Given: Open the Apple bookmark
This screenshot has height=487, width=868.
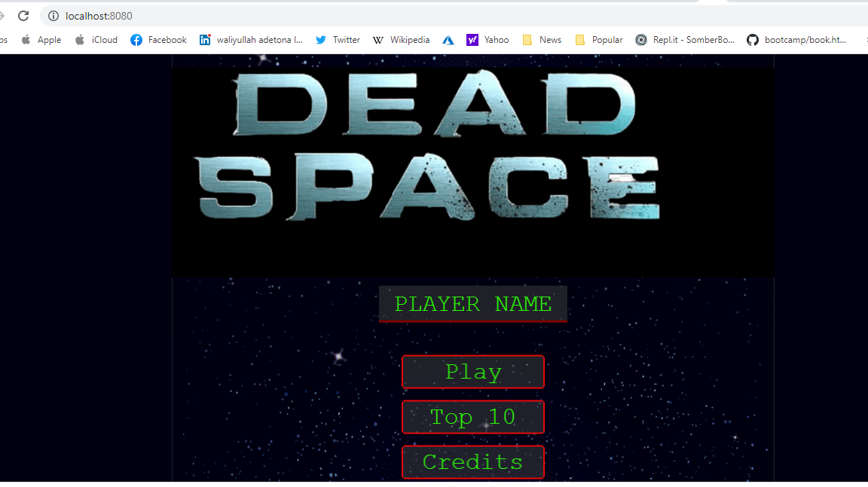Looking at the screenshot, I should click(41, 40).
